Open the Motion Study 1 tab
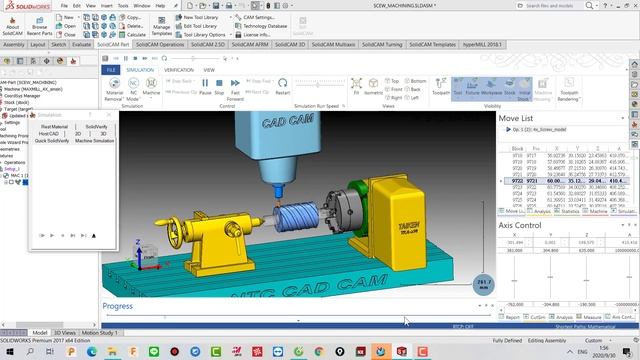640x360 pixels. click(100, 333)
